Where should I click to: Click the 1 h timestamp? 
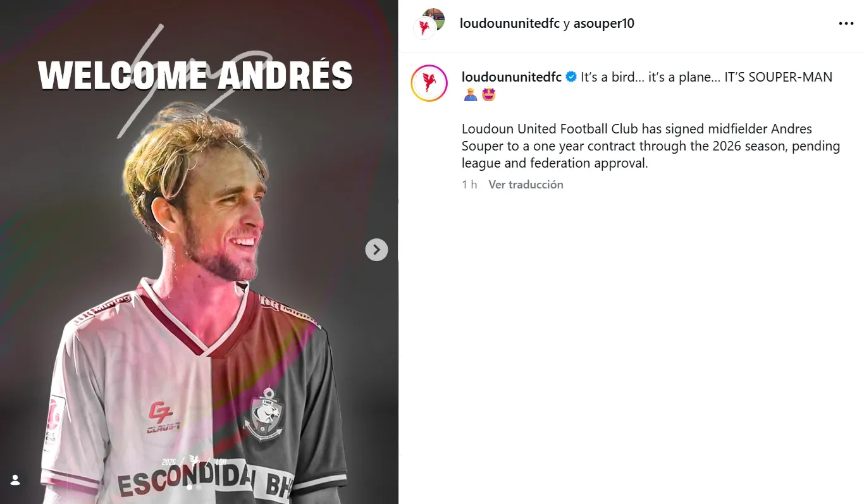point(469,185)
